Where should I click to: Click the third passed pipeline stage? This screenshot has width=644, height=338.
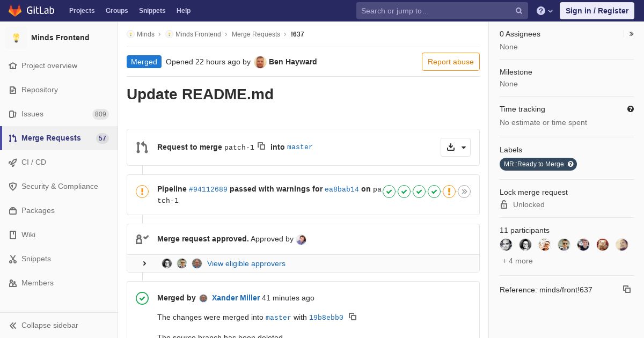click(419, 192)
